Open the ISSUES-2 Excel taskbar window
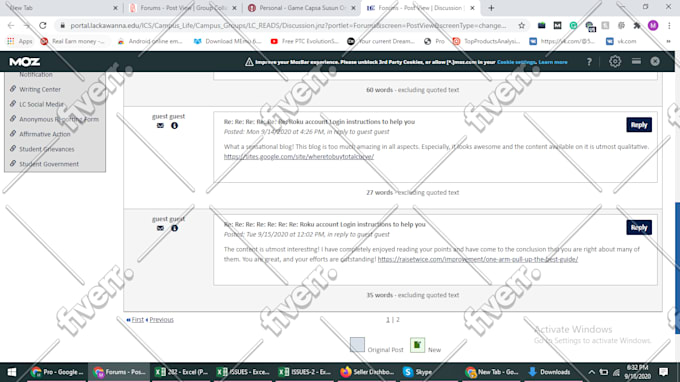The image size is (680, 382). coord(305,372)
